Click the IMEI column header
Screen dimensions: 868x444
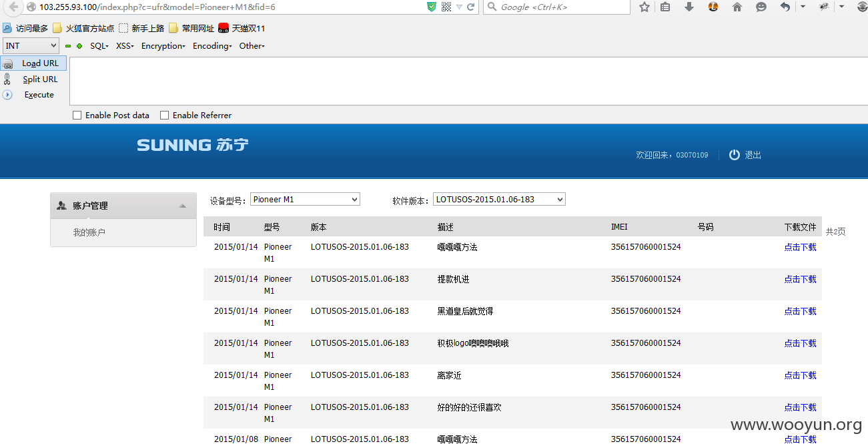point(619,227)
